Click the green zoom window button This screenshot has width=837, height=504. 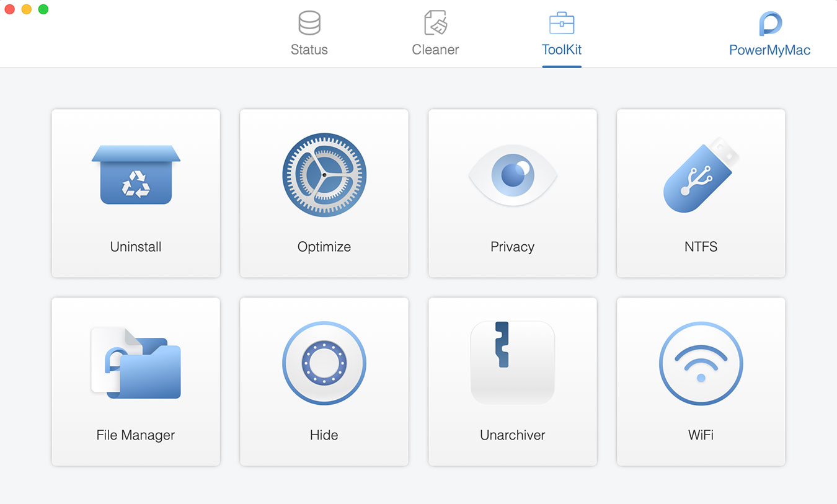[x=42, y=10]
